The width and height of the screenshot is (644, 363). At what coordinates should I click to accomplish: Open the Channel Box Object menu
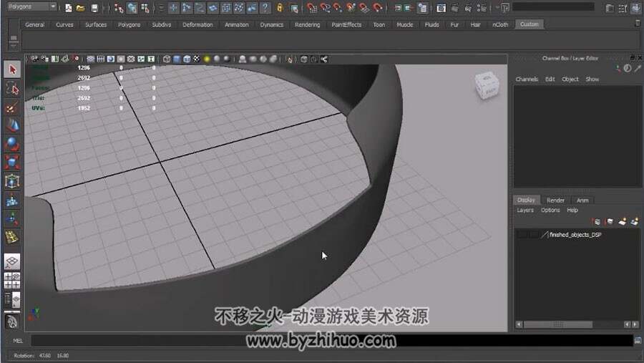pos(570,79)
